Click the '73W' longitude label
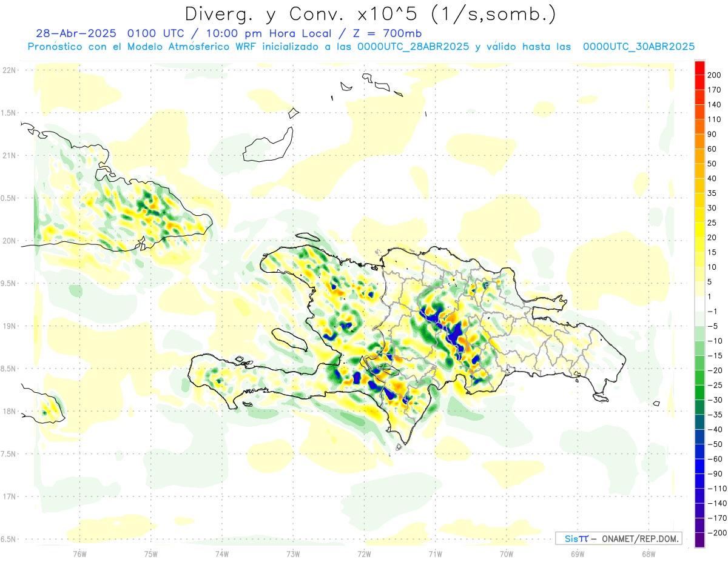Viewport: 728px width, 562px height. click(293, 554)
